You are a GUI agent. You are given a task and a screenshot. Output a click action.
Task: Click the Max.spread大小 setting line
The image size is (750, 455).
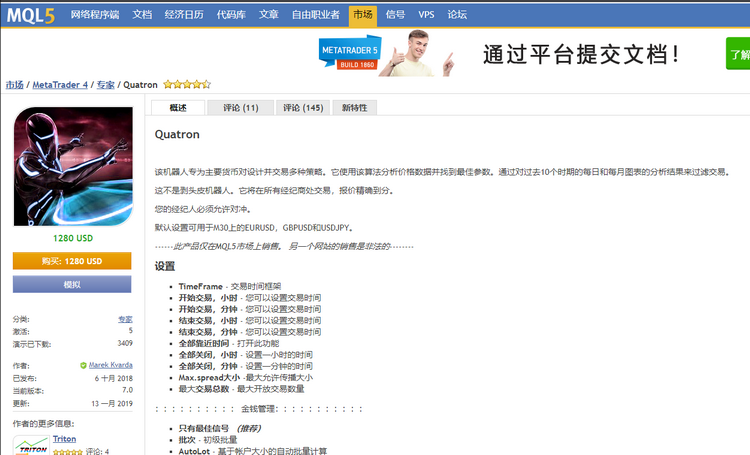pos(246,377)
